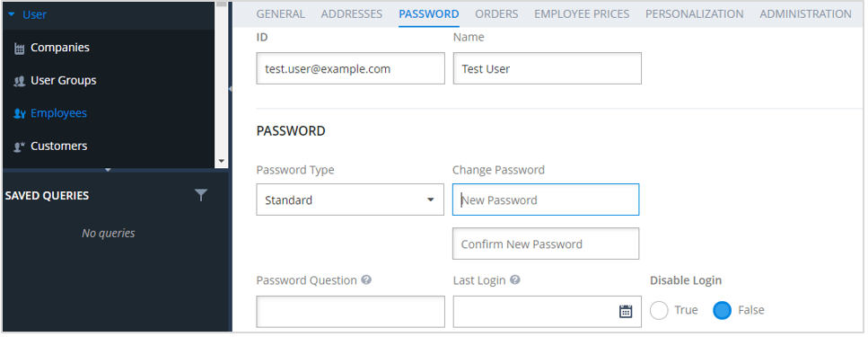Click the splitter arrow below the navigation tree

click(108, 170)
